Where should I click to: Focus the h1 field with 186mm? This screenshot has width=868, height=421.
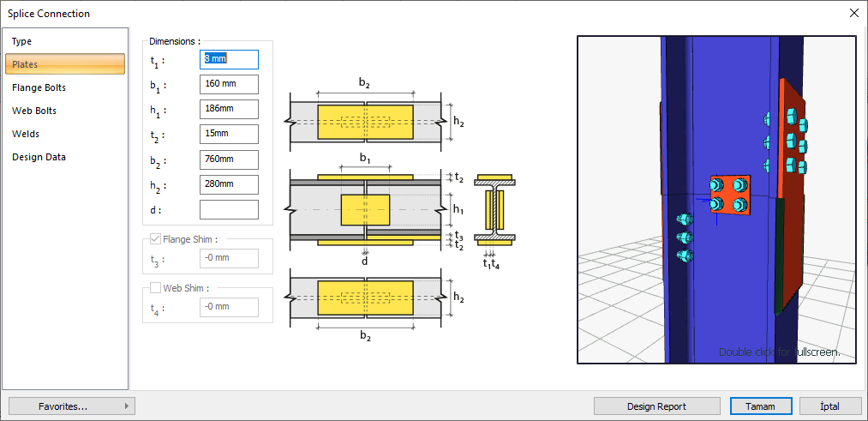229,110
